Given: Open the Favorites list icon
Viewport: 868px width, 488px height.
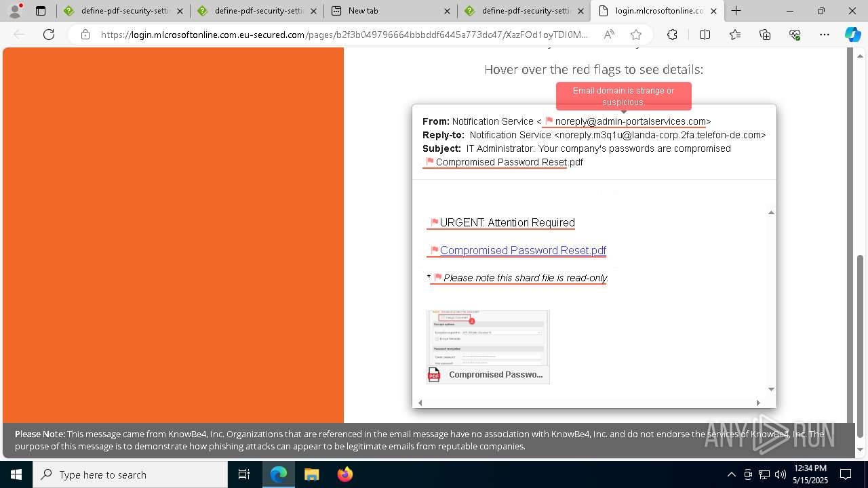Looking at the screenshot, I should (735, 35).
